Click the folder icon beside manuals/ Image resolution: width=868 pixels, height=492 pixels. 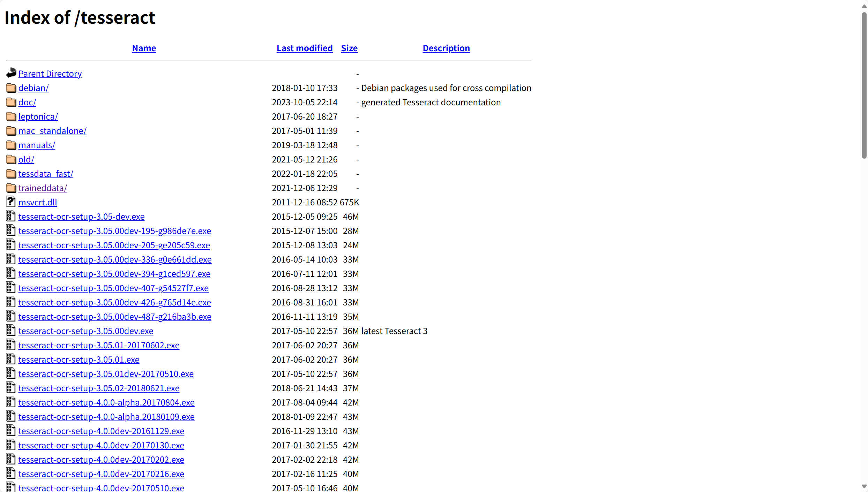coord(11,145)
